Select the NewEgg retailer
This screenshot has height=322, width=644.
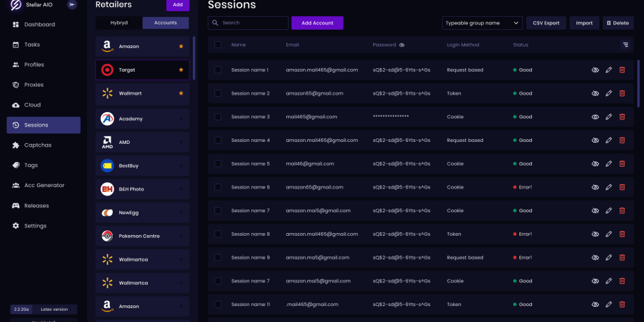(143, 213)
